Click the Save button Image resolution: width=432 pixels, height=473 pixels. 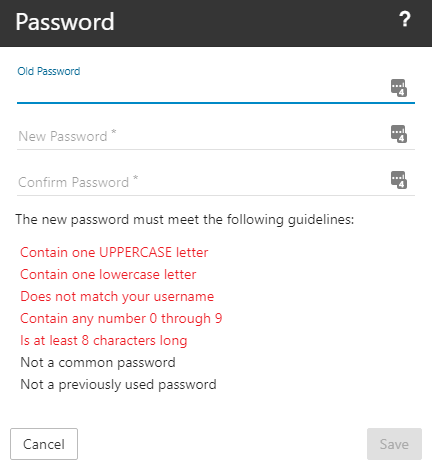click(x=394, y=444)
